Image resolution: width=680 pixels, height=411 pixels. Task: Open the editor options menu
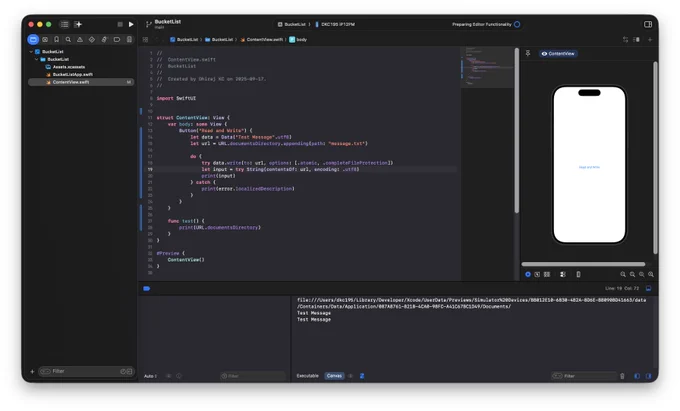point(637,39)
